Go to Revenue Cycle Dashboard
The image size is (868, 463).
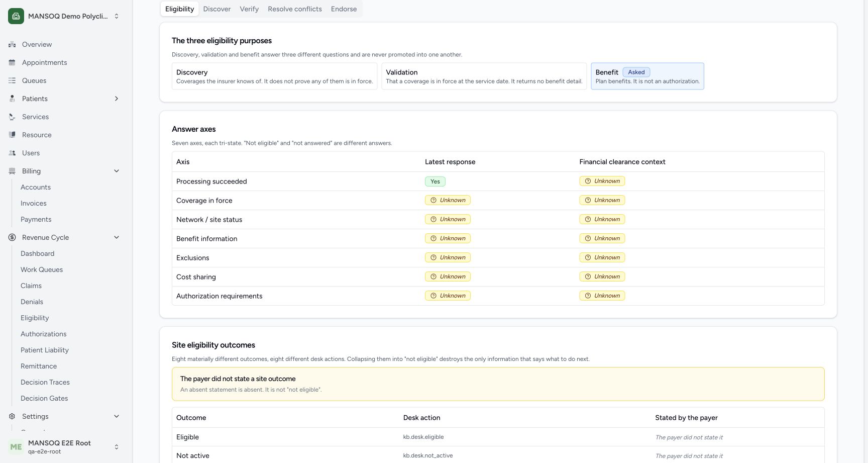tap(38, 253)
